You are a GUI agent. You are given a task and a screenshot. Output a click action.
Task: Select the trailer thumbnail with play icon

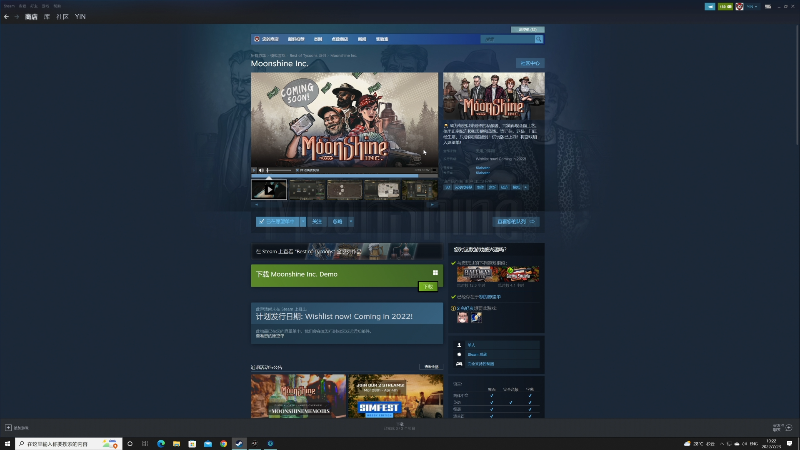coord(269,190)
